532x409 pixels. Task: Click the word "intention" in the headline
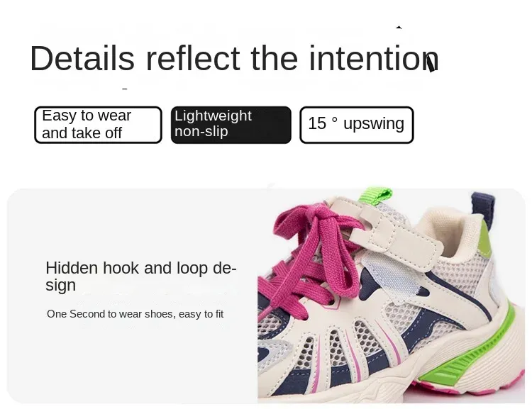(374, 58)
